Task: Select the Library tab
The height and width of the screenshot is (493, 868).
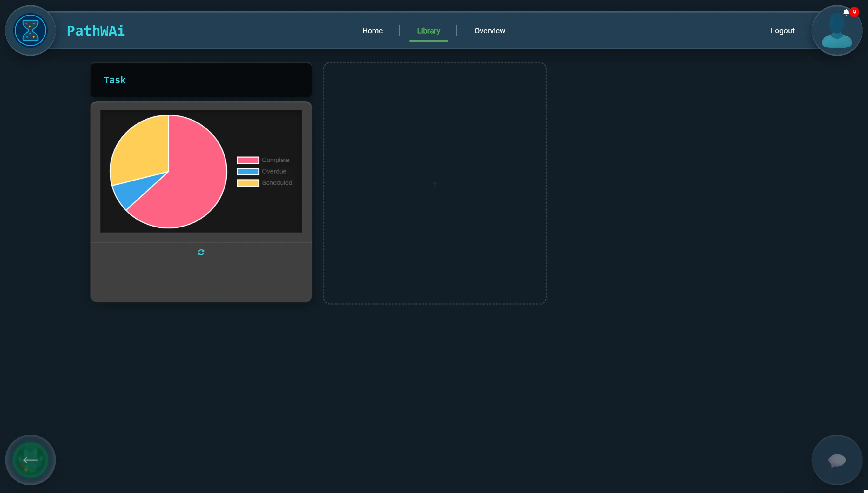Action: 428,31
